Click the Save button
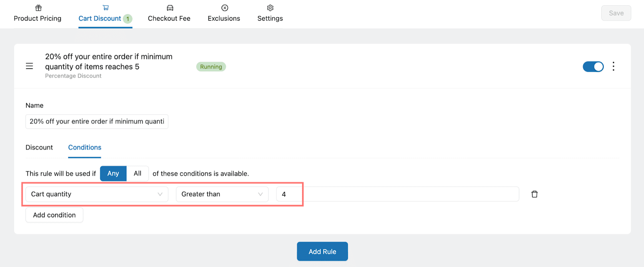Screen dimensions: 644x267 pos(616,13)
